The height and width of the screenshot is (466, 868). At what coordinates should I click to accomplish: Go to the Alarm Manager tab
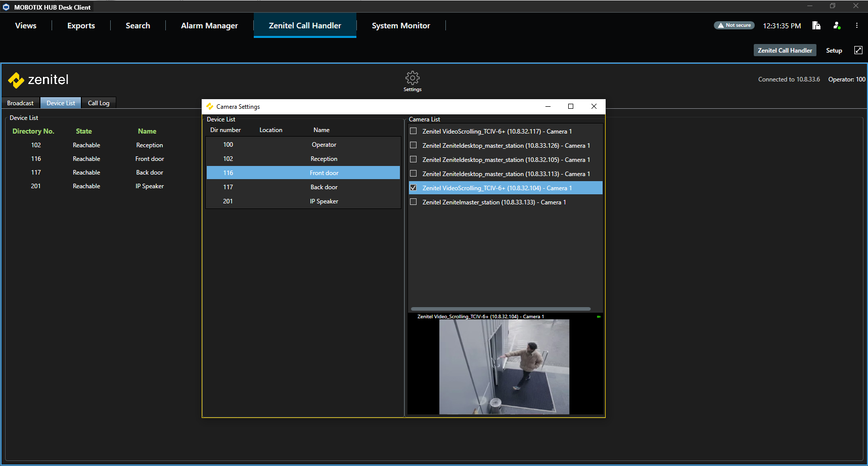click(209, 26)
